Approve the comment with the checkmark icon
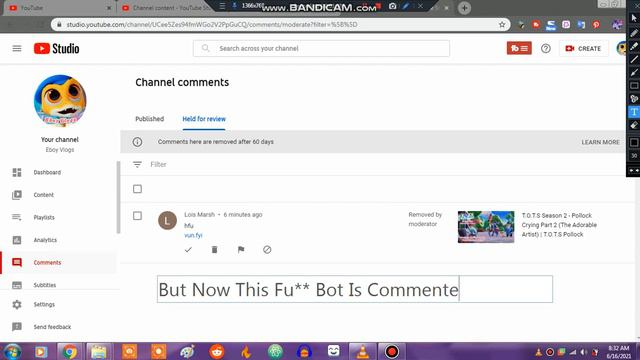The image size is (640, 360). 188,249
